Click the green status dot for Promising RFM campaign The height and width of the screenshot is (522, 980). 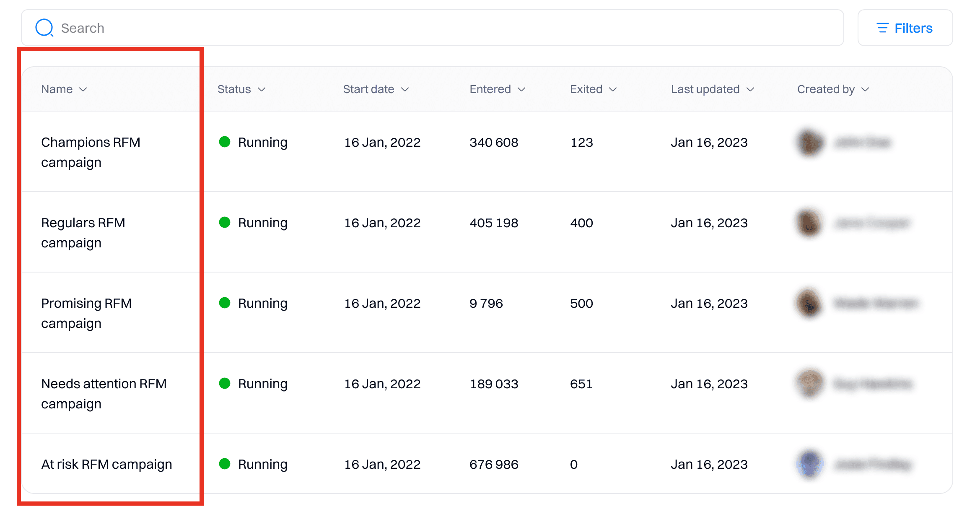click(225, 303)
